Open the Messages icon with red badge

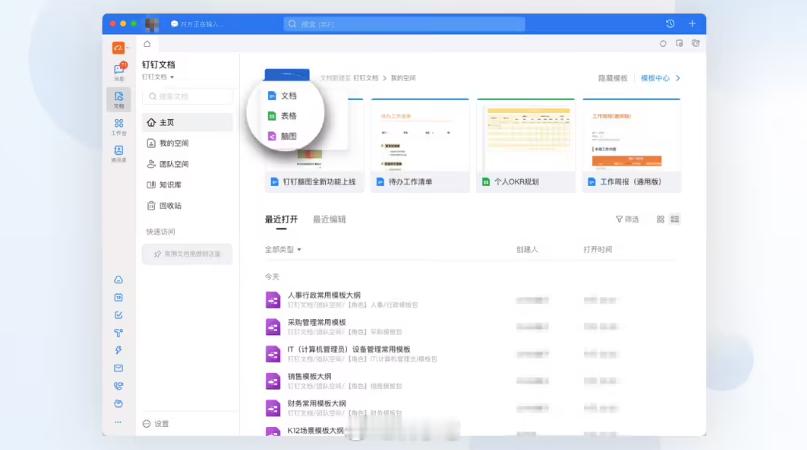[x=119, y=71]
